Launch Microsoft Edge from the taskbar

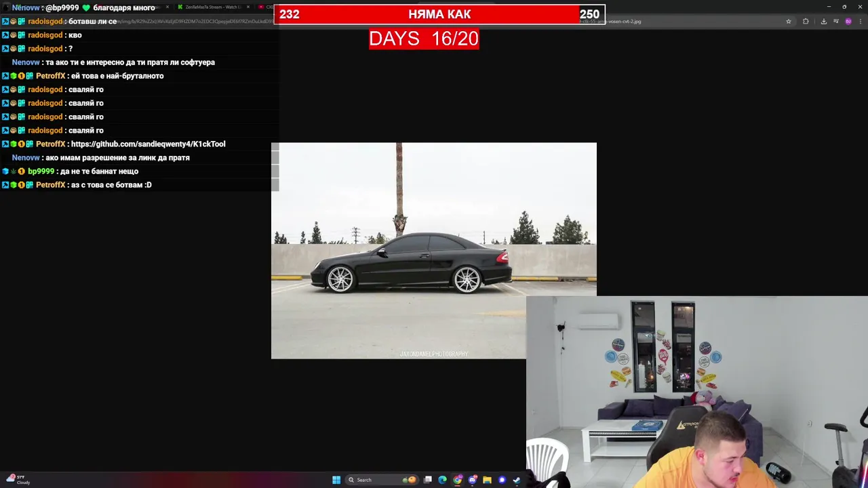coord(443,480)
